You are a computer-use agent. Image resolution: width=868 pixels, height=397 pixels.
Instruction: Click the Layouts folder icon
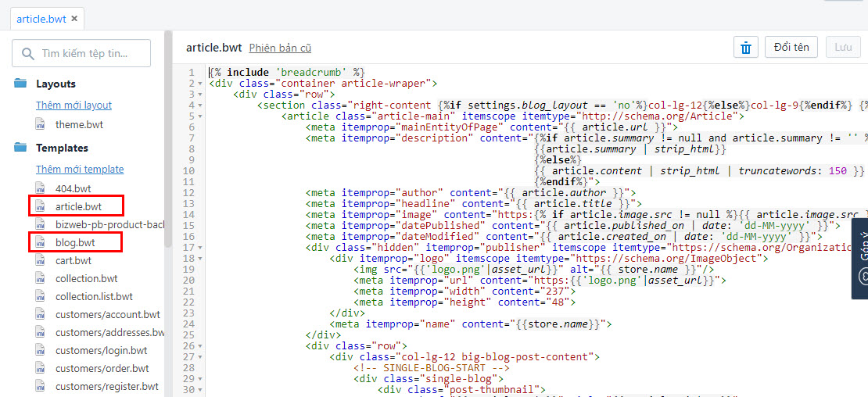pos(20,84)
